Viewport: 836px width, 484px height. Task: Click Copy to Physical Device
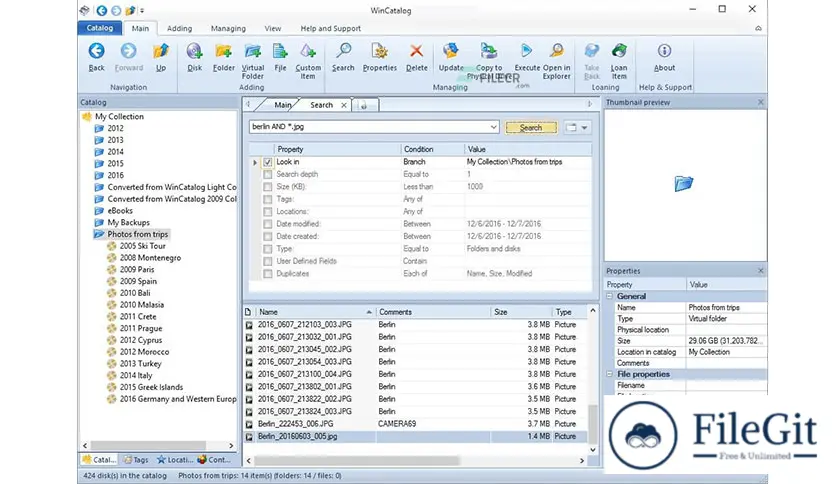point(489,51)
